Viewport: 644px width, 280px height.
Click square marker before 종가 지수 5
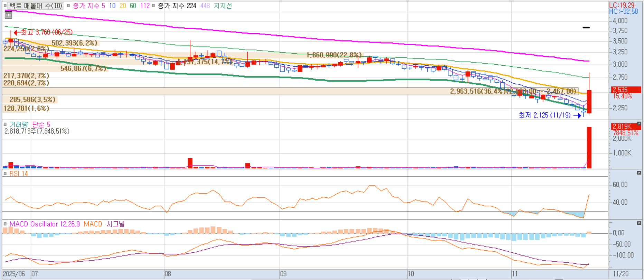(x=68, y=6)
